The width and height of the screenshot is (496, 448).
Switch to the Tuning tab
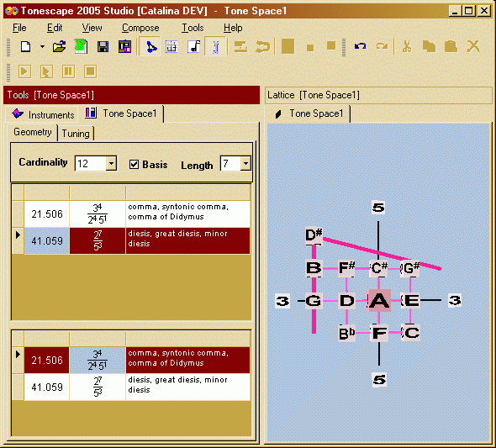click(76, 134)
